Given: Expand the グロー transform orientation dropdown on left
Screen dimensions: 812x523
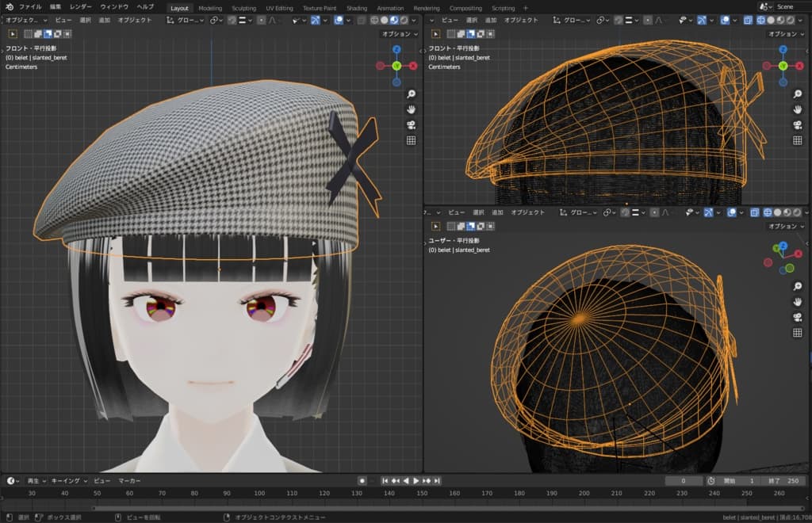Looking at the screenshot, I should click(x=186, y=20).
